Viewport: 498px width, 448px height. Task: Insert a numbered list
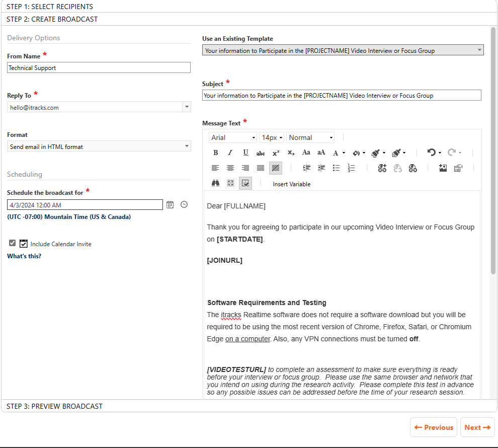click(x=351, y=168)
